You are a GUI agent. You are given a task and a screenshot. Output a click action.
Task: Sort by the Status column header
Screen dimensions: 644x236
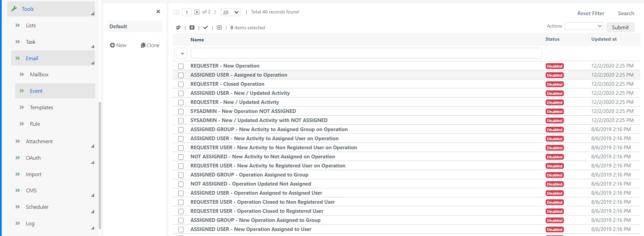552,39
